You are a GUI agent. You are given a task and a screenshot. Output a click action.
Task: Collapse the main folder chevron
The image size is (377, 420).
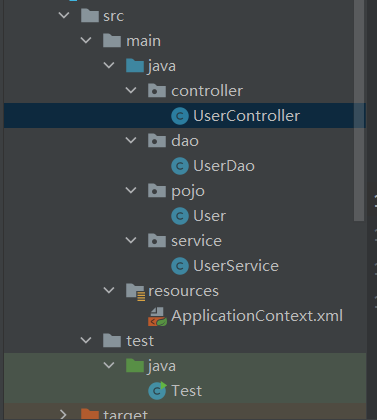86,40
